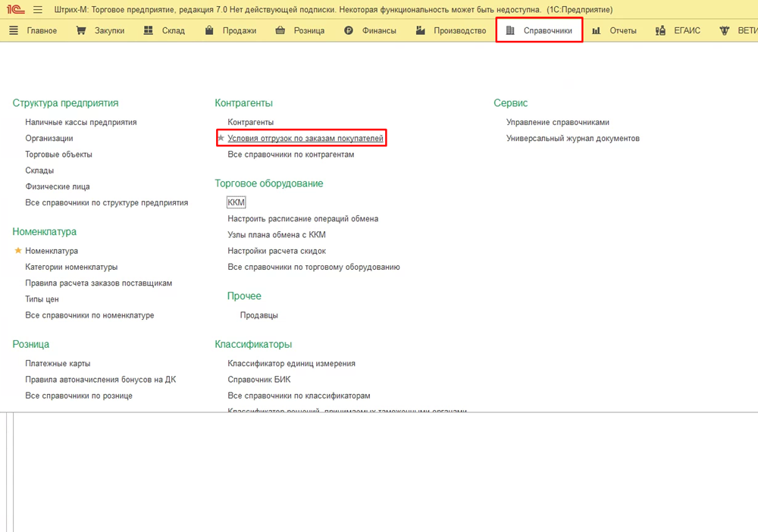Click the 1C logo icon in title bar
758x532 pixels.
(16, 10)
